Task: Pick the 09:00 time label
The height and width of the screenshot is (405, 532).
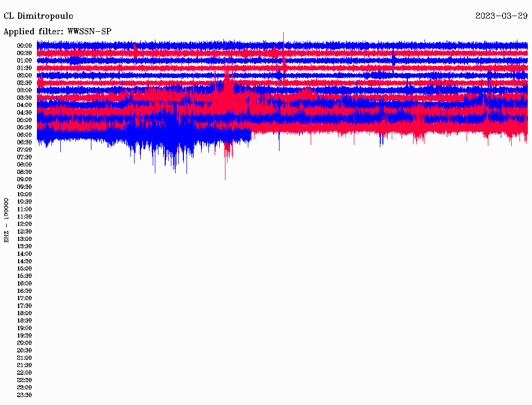Action: [x=24, y=179]
